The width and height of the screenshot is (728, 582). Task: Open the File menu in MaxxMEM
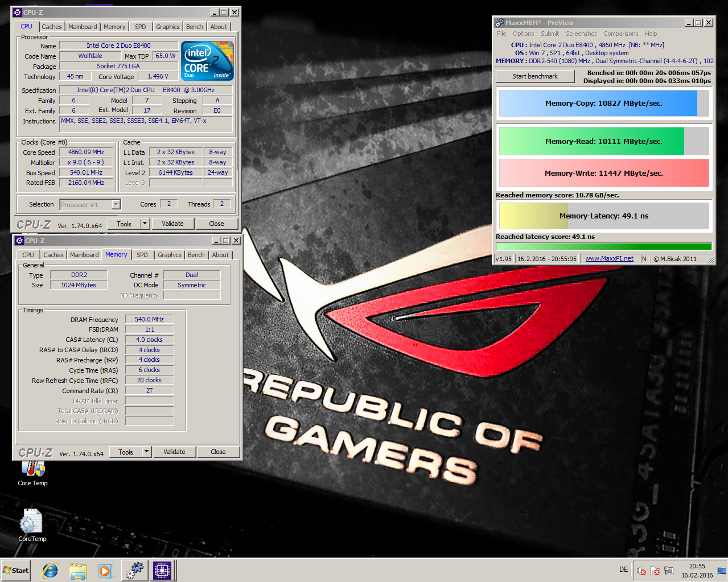pyautogui.click(x=501, y=34)
